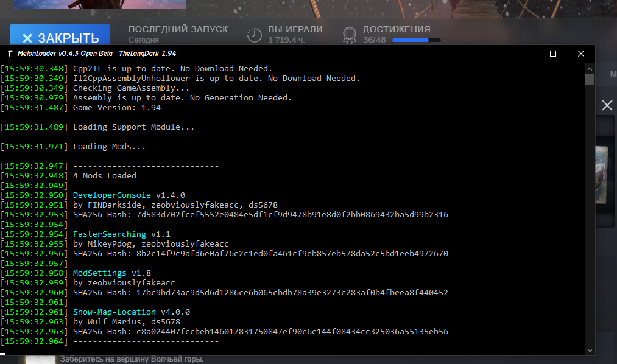Viewport: 617px width, 364px height.
Task: Click the 'Loading Mods...' line
Action: click(x=109, y=146)
